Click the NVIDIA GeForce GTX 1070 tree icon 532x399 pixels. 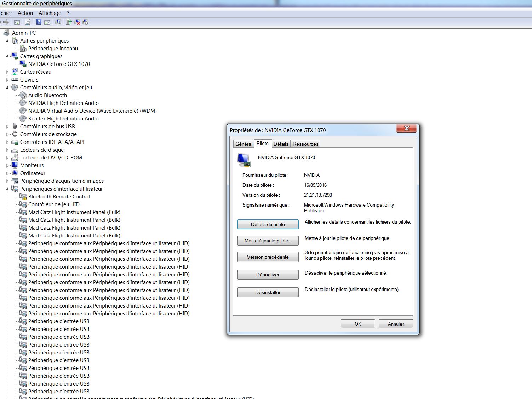(x=23, y=64)
